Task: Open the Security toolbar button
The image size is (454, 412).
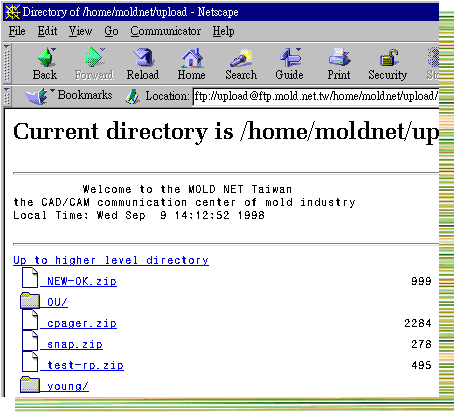Action: click(x=388, y=64)
